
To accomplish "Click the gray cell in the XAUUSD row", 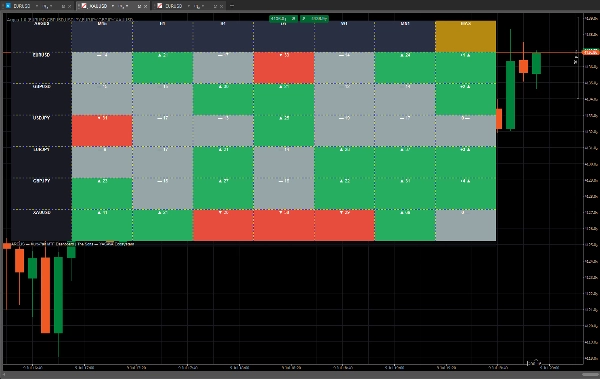I will coord(465,225).
